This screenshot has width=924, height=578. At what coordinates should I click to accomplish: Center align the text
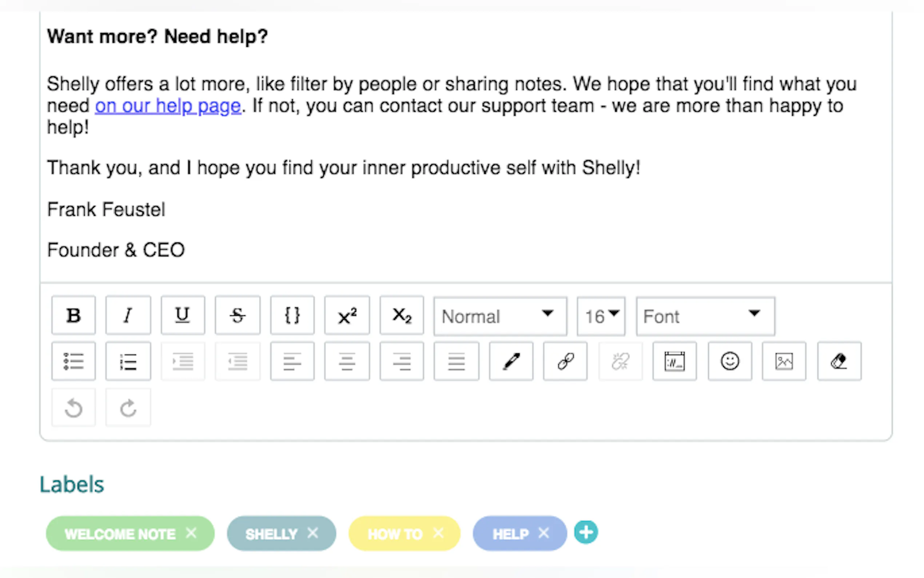tap(347, 361)
